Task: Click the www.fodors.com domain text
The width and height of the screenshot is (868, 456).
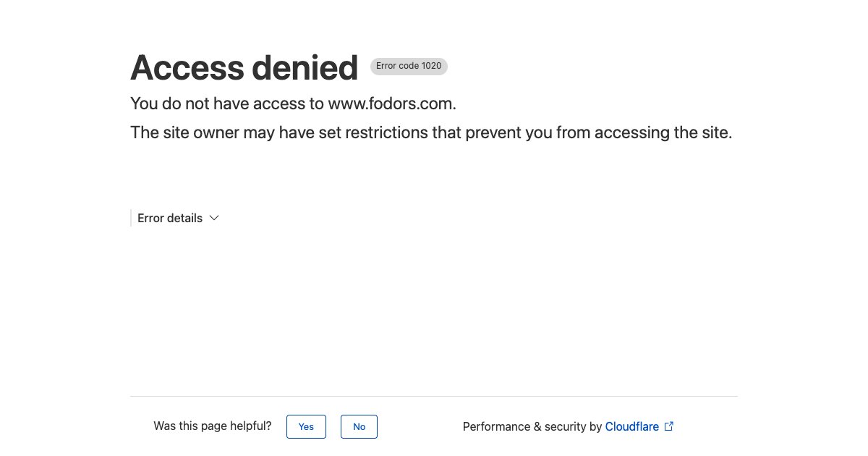Action: (391, 104)
